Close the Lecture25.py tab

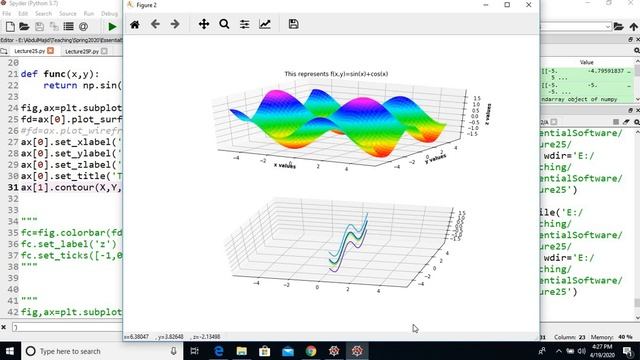50,51
